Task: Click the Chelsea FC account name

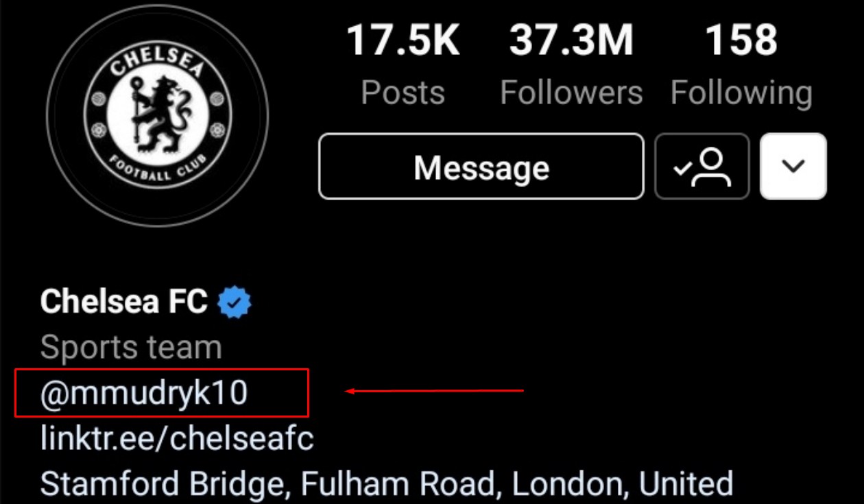Action: click(124, 302)
